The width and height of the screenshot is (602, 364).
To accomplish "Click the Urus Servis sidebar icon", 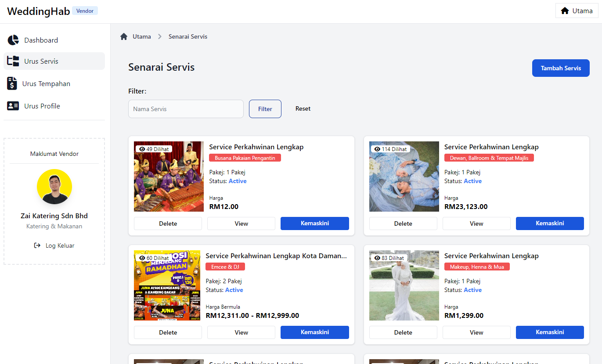I will pos(13,61).
